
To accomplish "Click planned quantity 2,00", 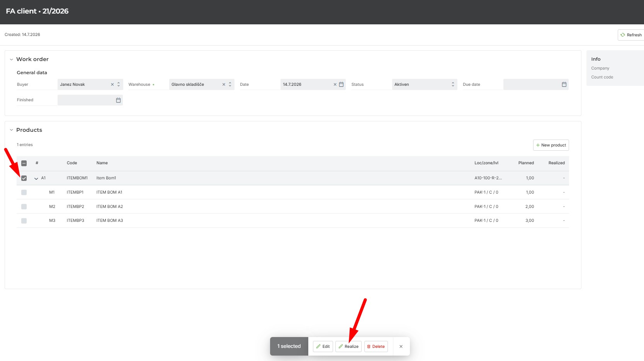I will coord(530,207).
